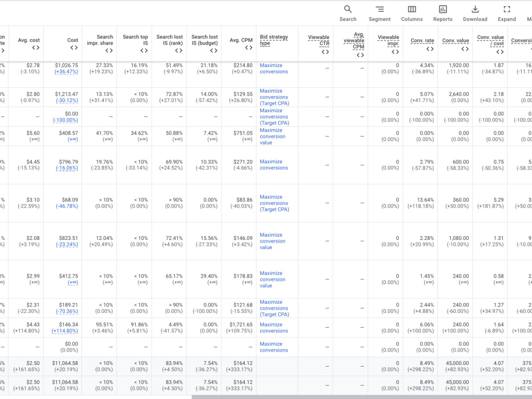532x399 pixels.
Task: Open the Search tool in the table toolbar
Action: click(x=348, y=13)
